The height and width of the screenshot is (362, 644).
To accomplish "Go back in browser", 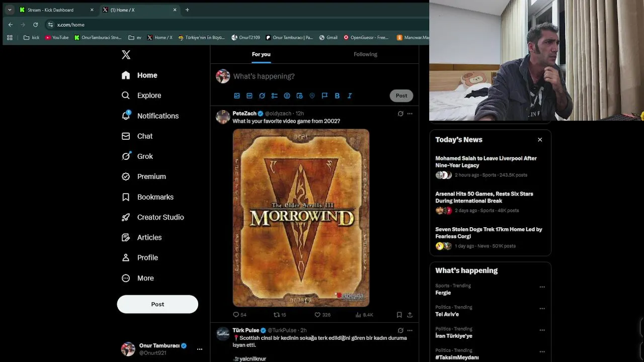I will click(x=11, y=25).
